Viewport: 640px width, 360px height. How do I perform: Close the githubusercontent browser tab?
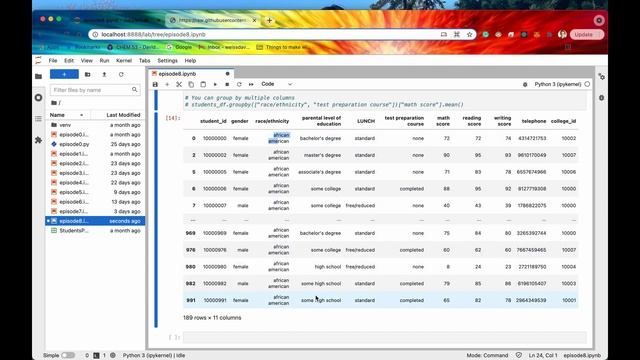point(254,20)
